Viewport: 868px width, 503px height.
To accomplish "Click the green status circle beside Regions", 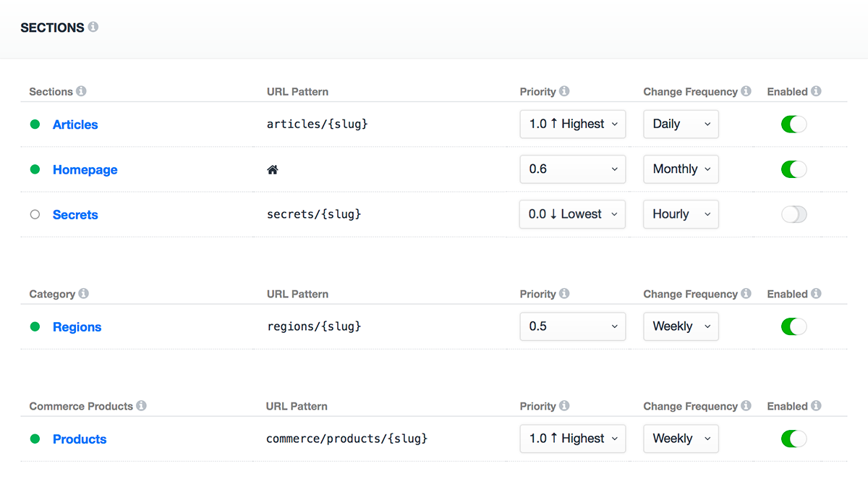I will coord(35,326).
